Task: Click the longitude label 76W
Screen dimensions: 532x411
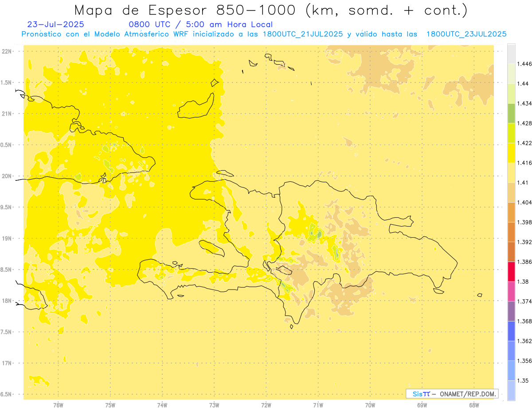Action: click(58, 405)
